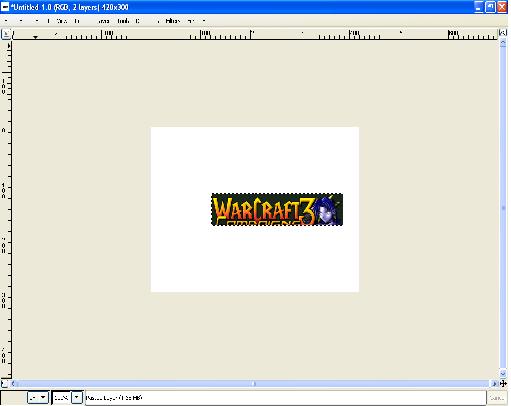Screen dimensions: 511x406
Task: Click the white canvas background area
Action: click(254, 157)
